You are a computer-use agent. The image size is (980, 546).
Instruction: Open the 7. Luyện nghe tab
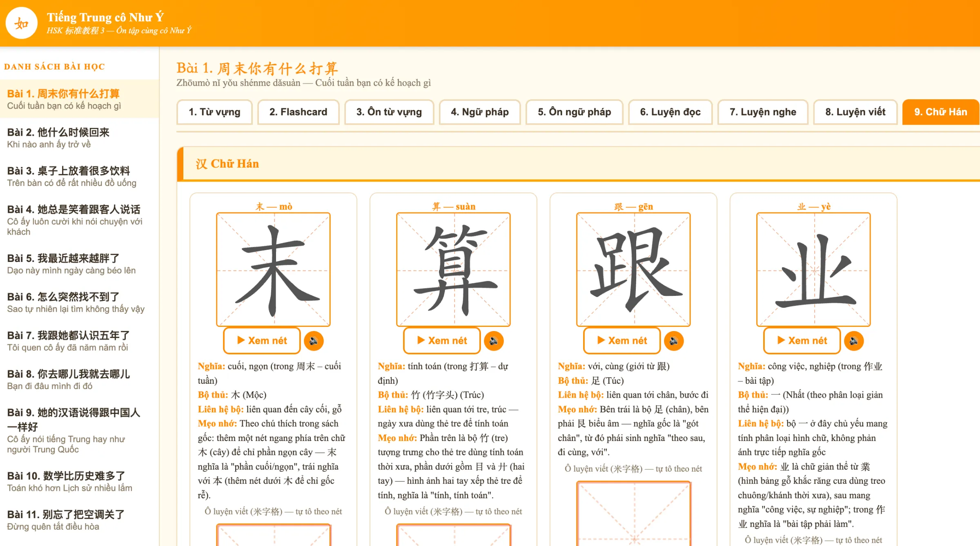763,112
